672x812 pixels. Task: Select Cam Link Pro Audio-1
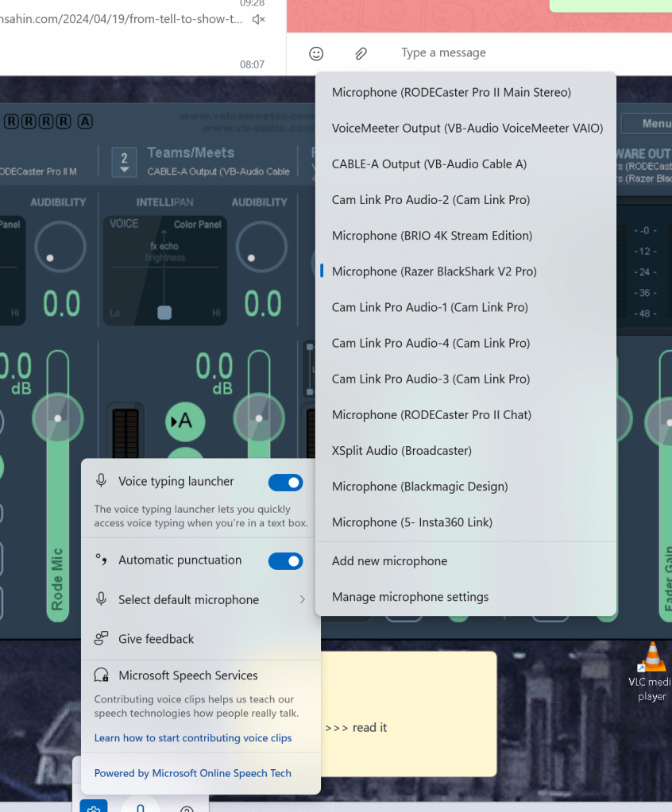point(465,307)
